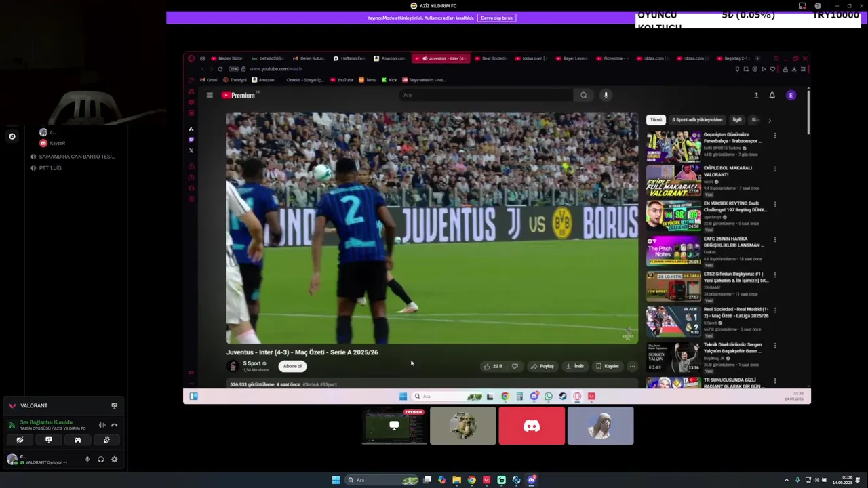Image resolution: width=868 pixels, height=488 pixels.
Task: Select the red Discord logo participant tile
Action: (532, 426)
